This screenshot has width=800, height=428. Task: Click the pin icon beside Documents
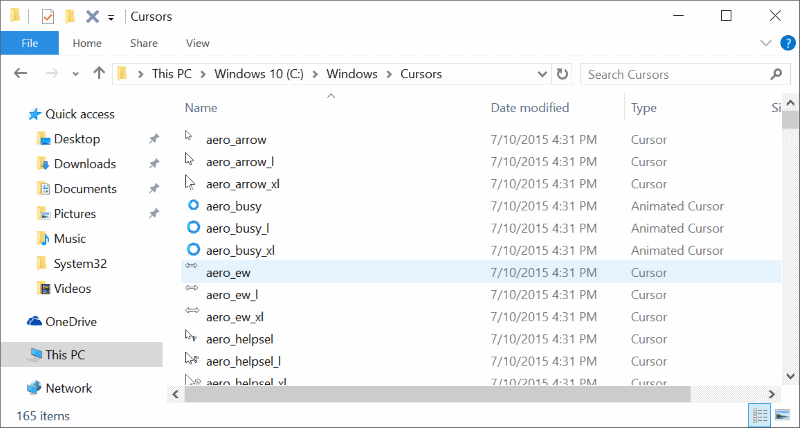[154, 189]
